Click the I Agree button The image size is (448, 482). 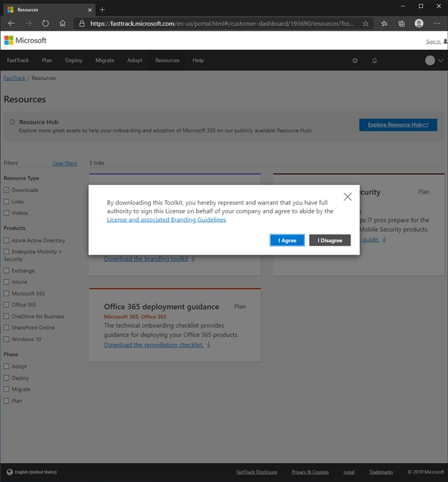pyautogui.click(x=287, y=240)
